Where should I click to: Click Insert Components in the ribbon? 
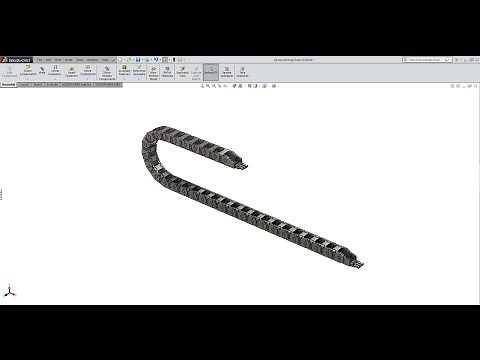coord(28,70)
